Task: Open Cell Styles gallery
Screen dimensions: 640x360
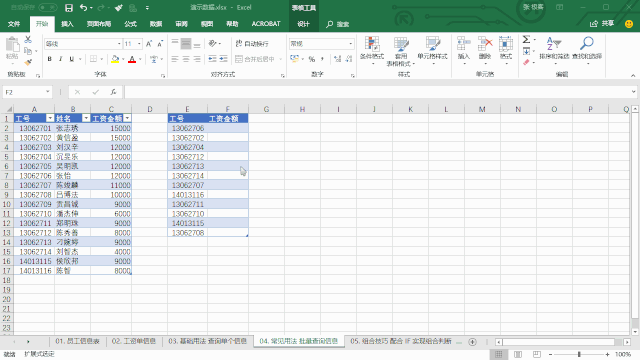Action: pos(432,51)
